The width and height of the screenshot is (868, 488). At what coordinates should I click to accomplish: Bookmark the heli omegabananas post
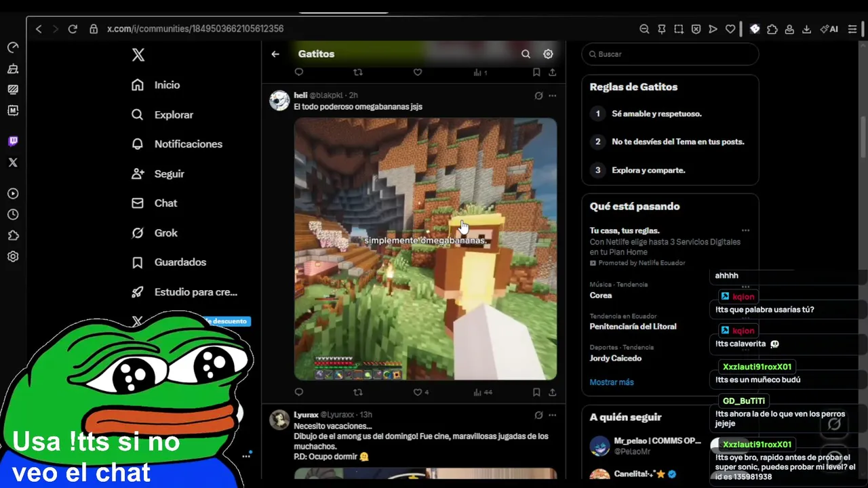[536, 392]
